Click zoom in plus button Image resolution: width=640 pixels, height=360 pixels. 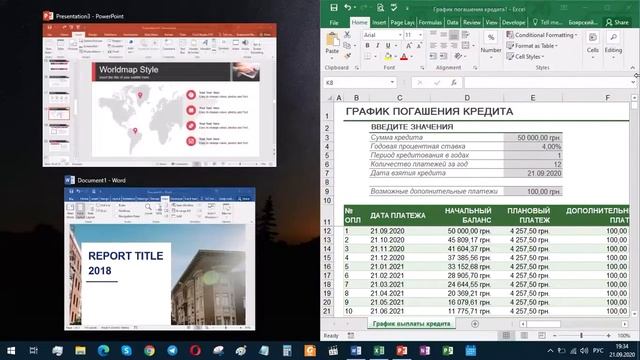click(609, 336)
